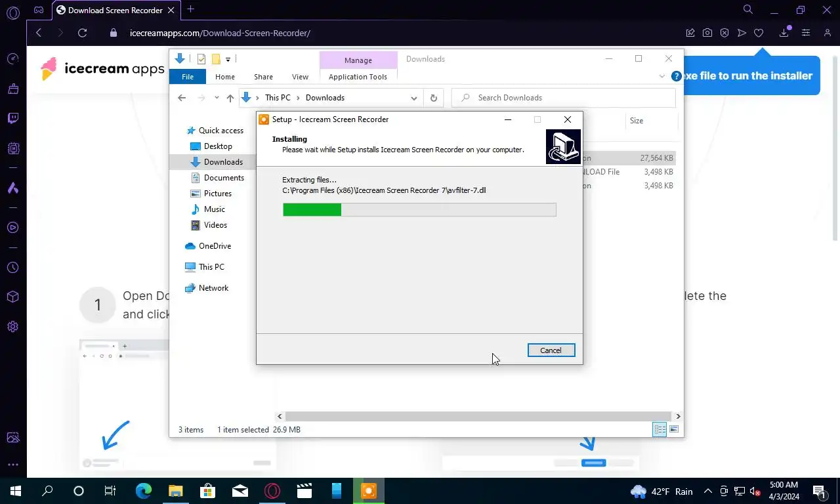Open the File tab in File Explorer

(x=188, y=77)
